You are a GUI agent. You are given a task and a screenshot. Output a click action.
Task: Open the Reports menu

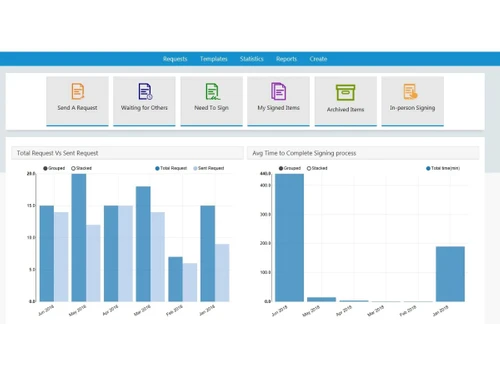tap(286, 59)
